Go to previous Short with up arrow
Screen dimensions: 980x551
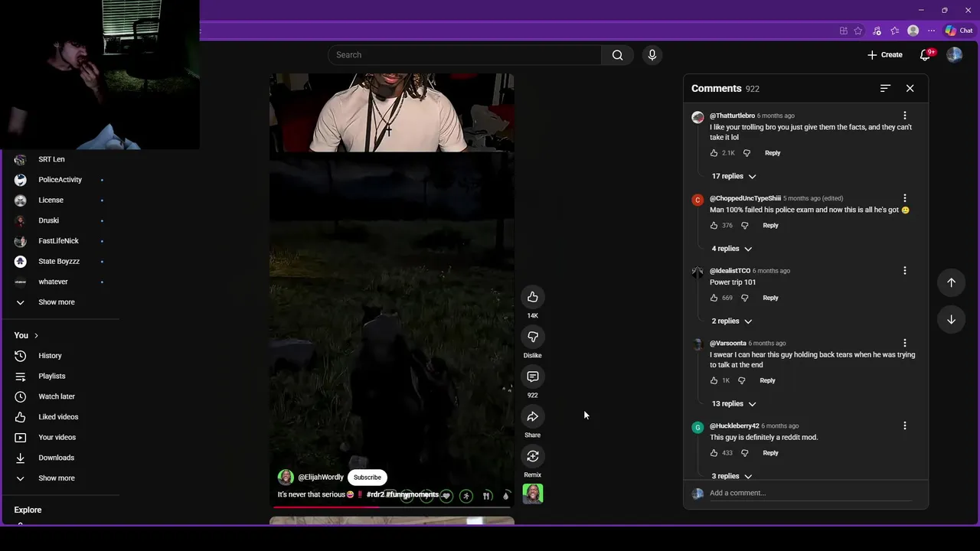[951, 282]
